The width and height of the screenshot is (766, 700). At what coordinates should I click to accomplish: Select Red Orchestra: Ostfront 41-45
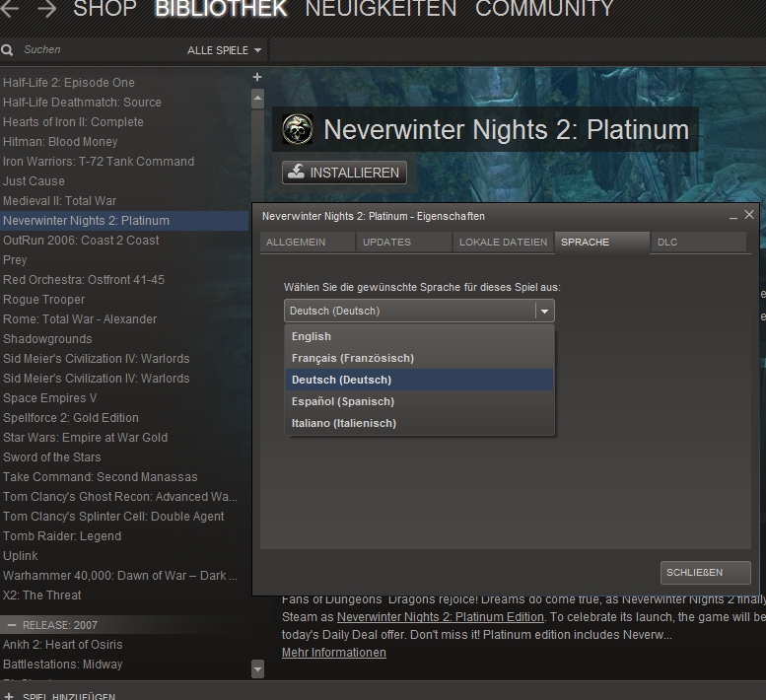coord(124,280)
